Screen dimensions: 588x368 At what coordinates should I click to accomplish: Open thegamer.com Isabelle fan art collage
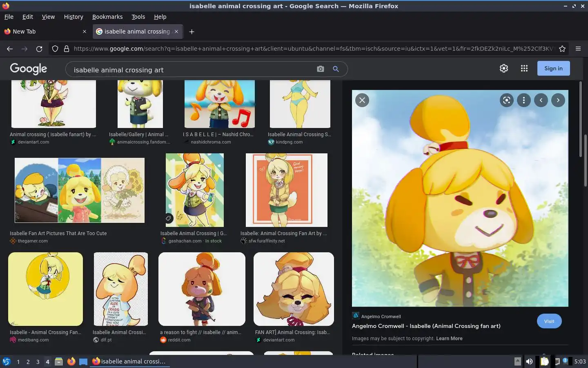point(80,190)
